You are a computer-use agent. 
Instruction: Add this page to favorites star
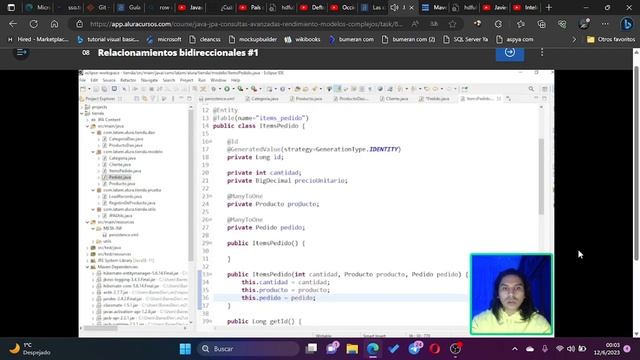click(x=452, y=24)
